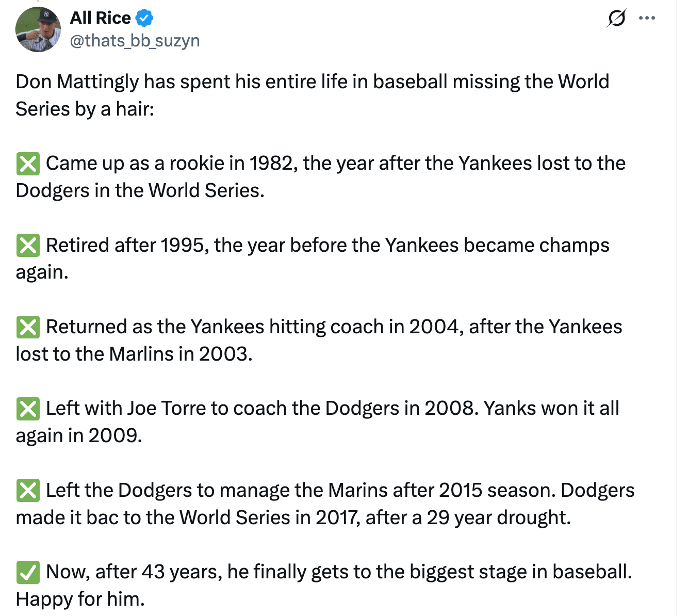Click the Grok AI explanation icon
This screenshot has width=688, height=616.
pos(617,18)
